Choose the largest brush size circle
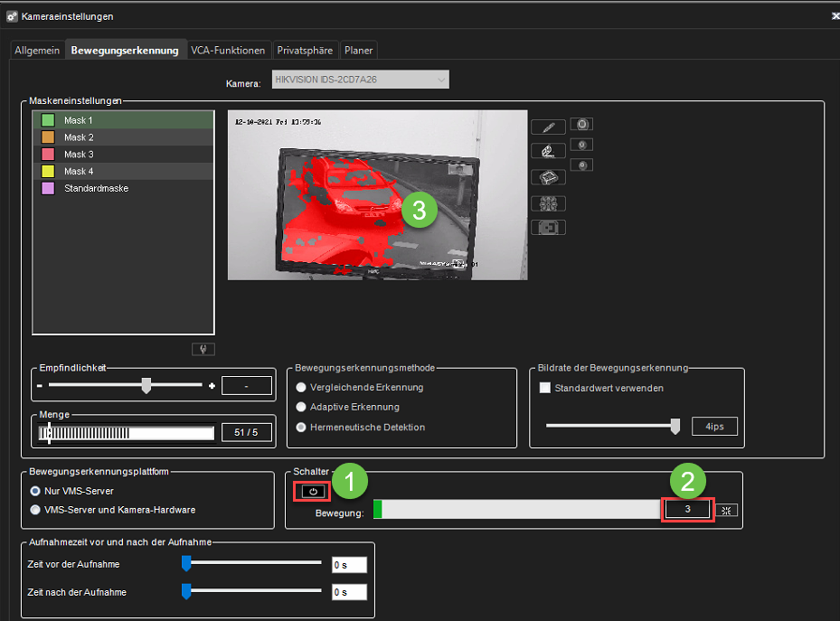The image size is (840, 621). click(584, 124)
